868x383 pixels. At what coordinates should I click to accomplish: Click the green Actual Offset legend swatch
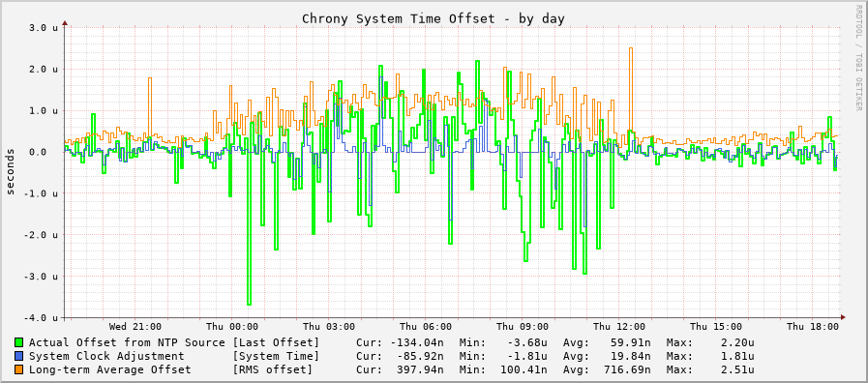click(19, 342)
